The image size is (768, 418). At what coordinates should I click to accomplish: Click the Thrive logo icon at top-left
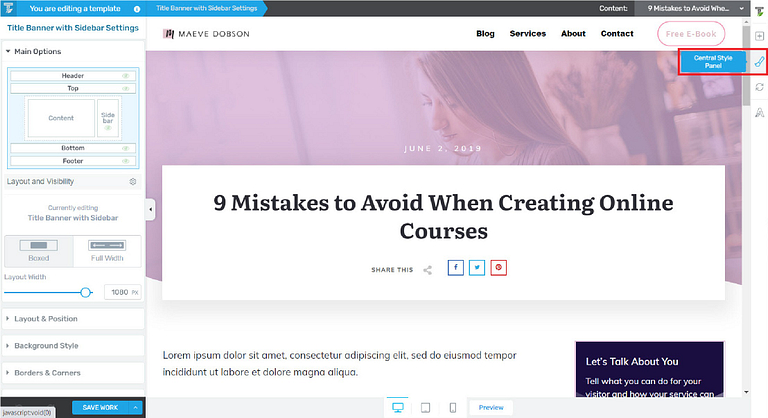click(x=8, y=8)
